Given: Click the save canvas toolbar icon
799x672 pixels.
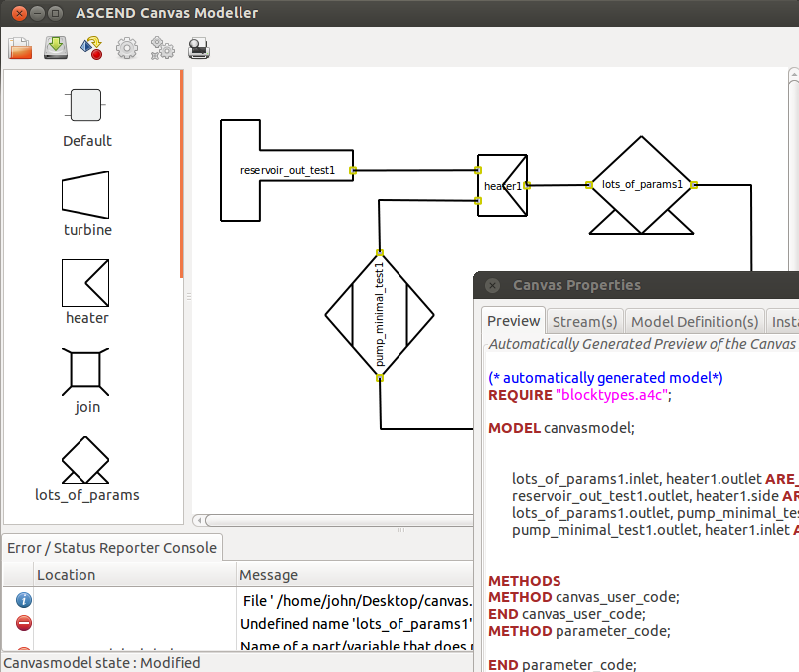Looking at the screenshot, I should point(56,47).
